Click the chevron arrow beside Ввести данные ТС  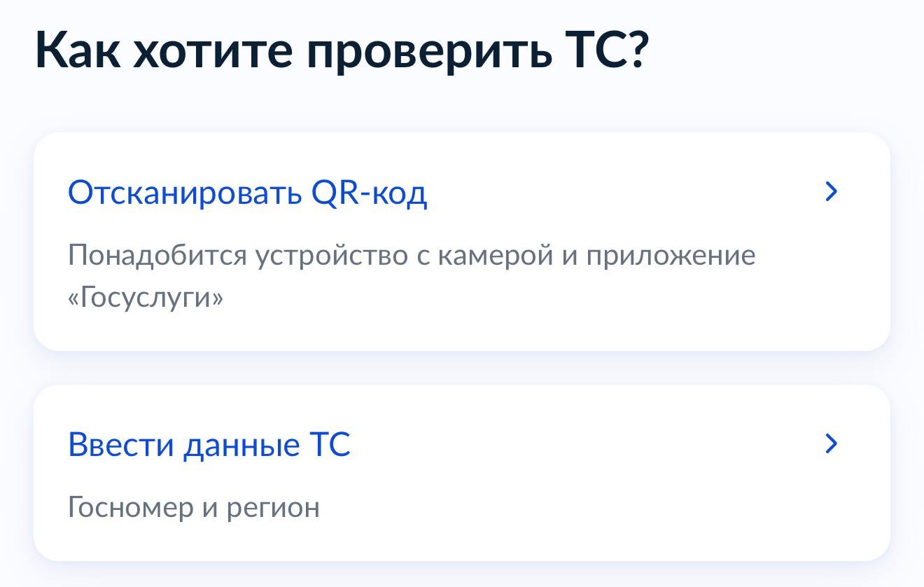[x=831, y=443]
